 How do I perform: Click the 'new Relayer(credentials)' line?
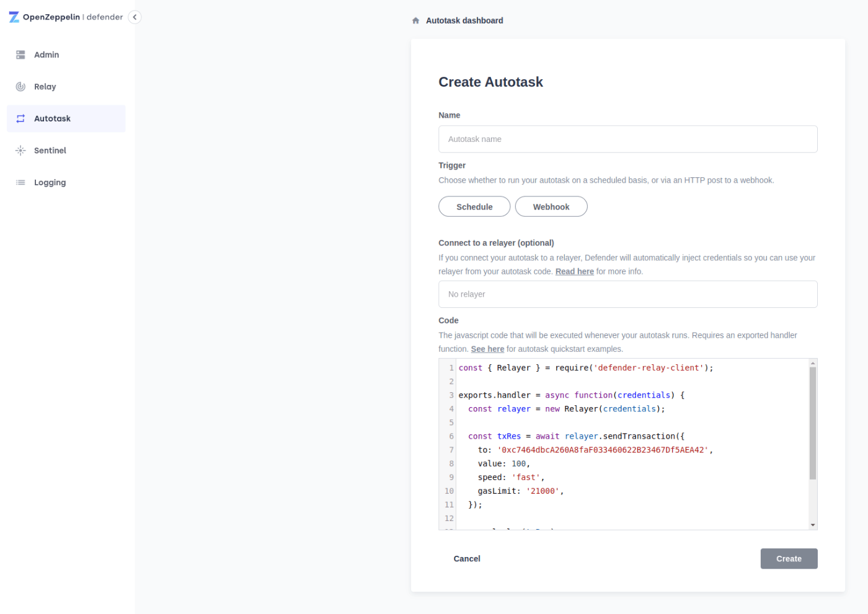pyautogui.click(x=566, y=409)
